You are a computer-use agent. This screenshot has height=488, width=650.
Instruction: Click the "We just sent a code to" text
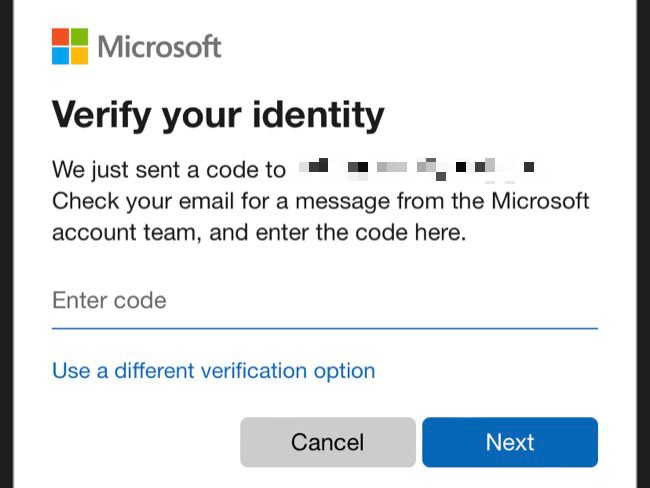pyautogui.click(x=168, y=169)
